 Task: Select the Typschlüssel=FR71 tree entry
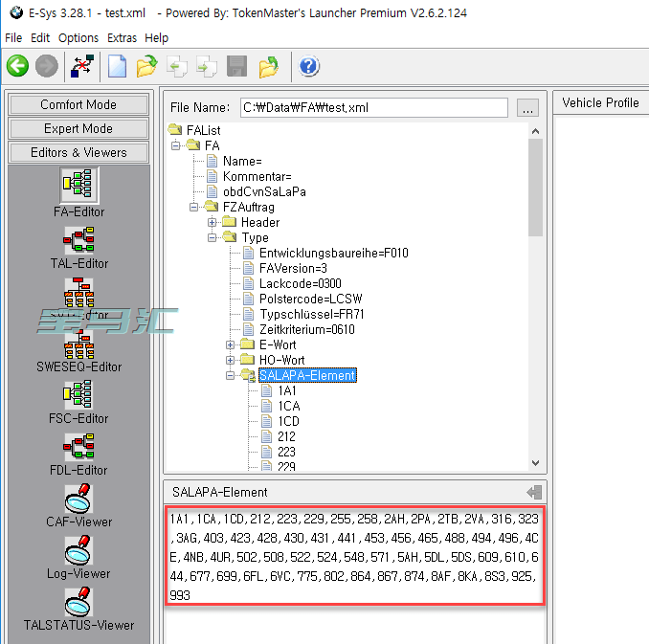[311, 314]
